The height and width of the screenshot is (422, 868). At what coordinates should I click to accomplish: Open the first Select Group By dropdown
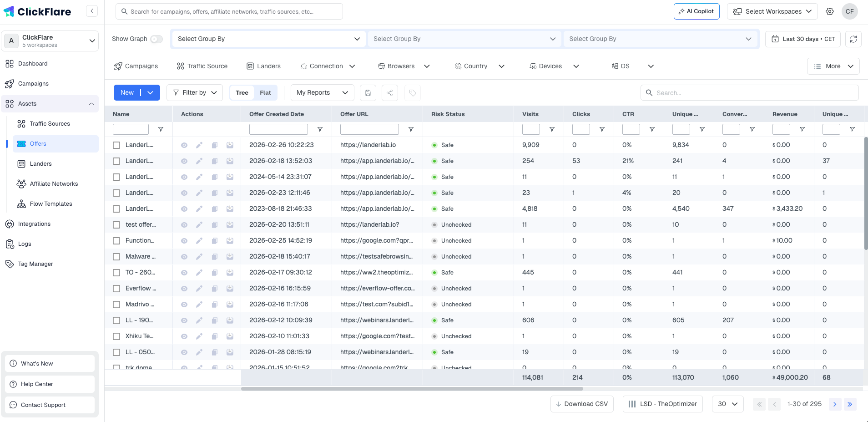point(268,39)
